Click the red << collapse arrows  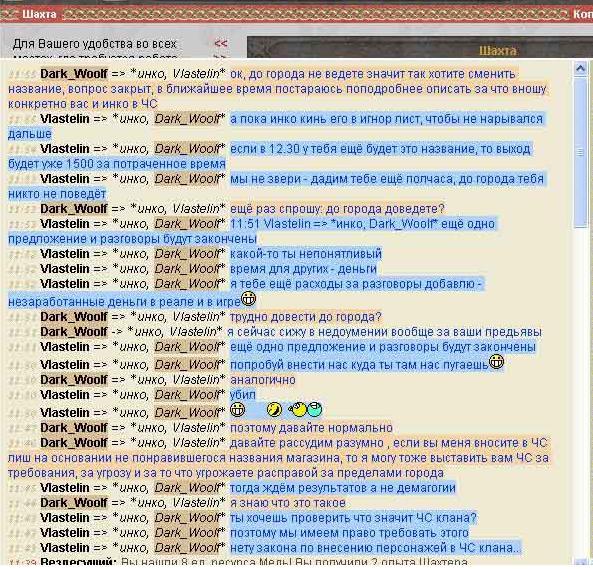[x=220, y=43]
